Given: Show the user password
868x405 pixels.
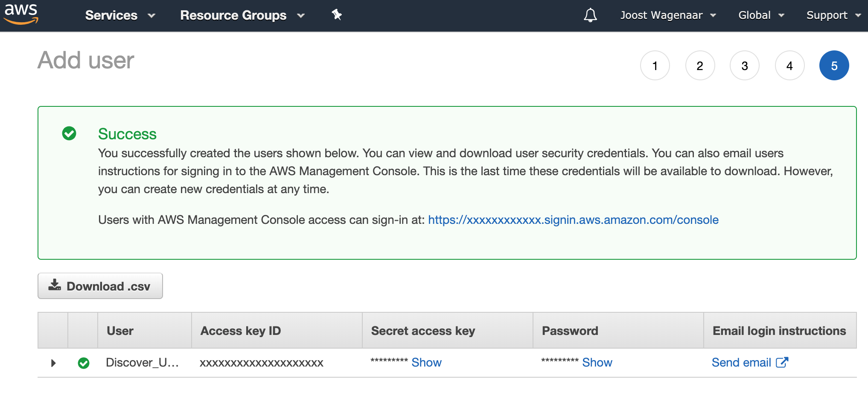Looking at the screenshot, I should click(597, 363).
